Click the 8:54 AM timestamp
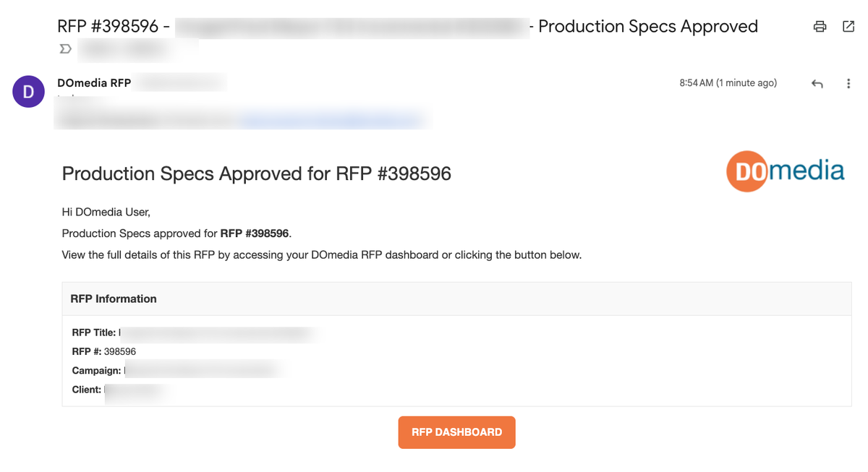The width and height of the screenshot is (868, 472). (728, 83)
